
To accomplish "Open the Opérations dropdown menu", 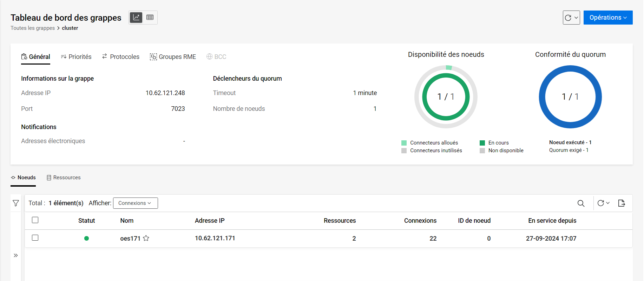I will (x=608, y=18).
